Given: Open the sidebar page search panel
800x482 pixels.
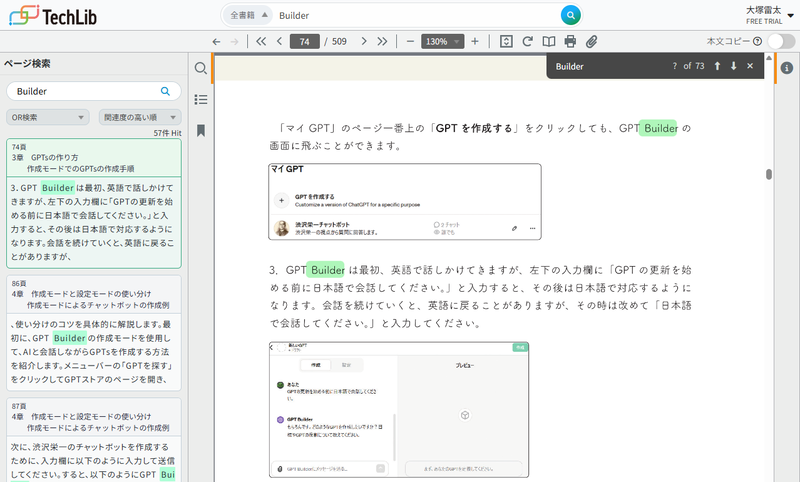Looking at the screenshot, I should pyautogui.click(x=201, y=68).
